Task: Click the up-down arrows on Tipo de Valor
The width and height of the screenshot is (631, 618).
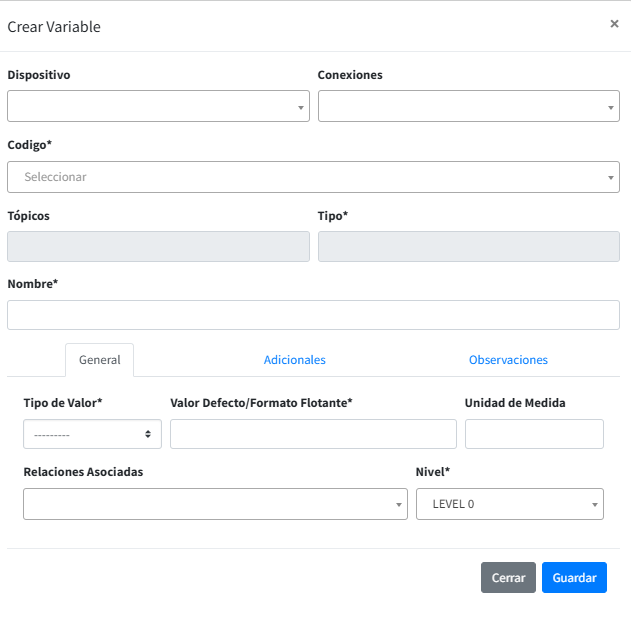Action: click(x=148, y=434)
